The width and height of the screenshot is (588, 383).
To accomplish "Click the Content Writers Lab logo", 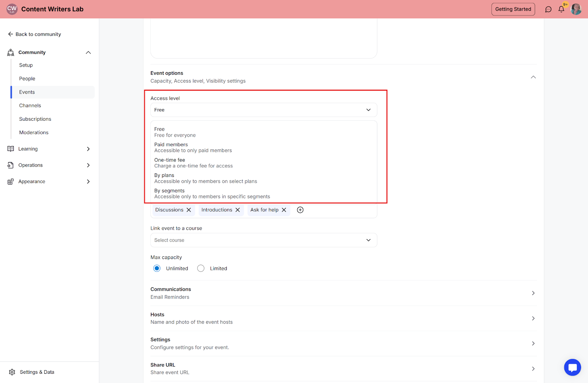I will 12,9.
